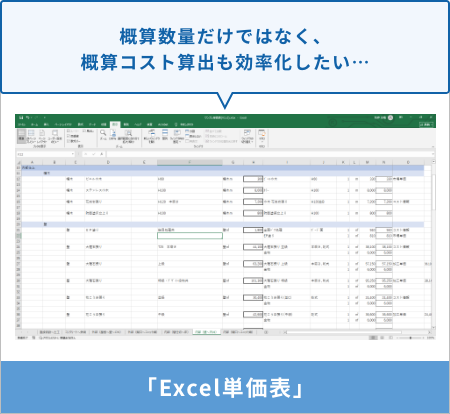This screenshot has width=450, height=414.
Task: Click the Arrange All (整列) icon
Action: [165, 135]
